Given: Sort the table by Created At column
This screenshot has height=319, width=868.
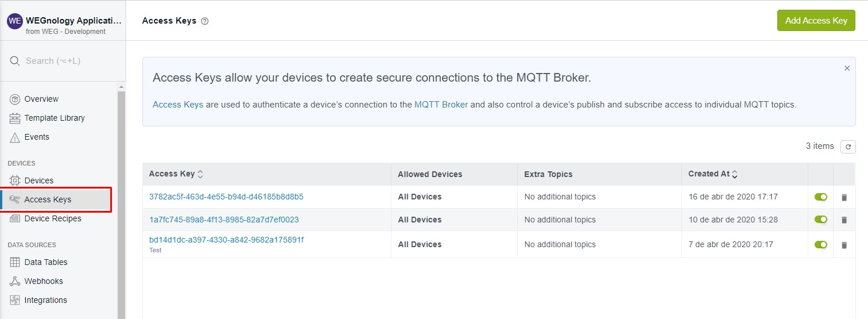Looking at the screenshot, I should click(713, 174).
